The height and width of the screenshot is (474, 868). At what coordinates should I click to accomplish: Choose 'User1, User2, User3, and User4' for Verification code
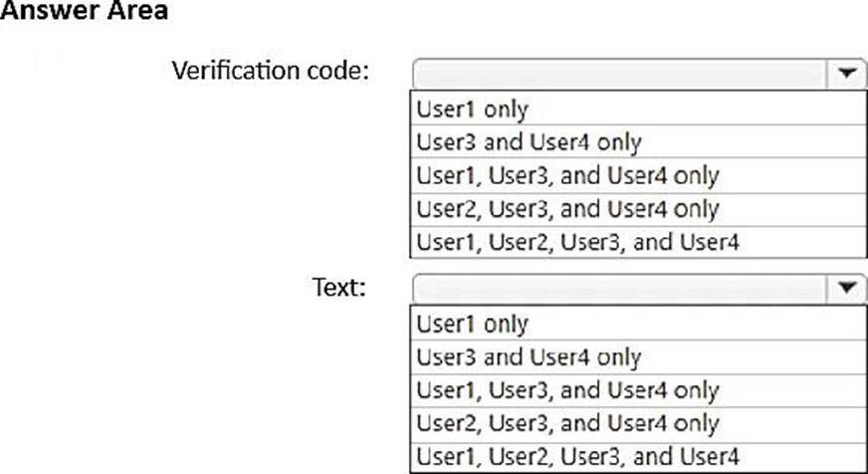[x=638, y=241]
